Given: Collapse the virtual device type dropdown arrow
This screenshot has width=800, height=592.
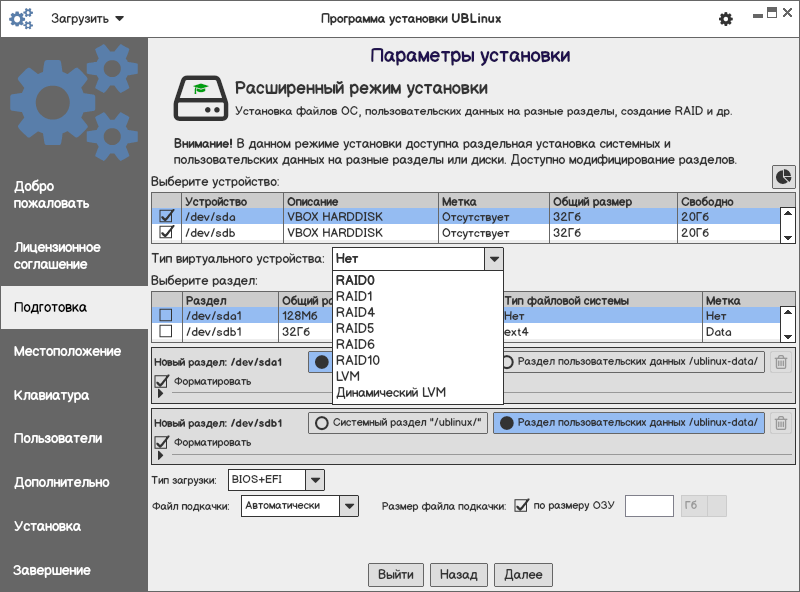Looking at the screenshot, I should pos(494,259).
